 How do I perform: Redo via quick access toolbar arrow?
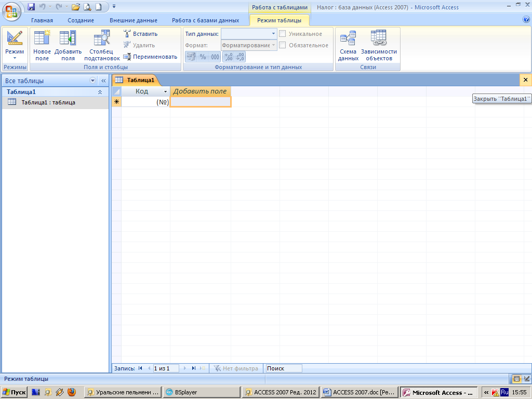[59, 6]
